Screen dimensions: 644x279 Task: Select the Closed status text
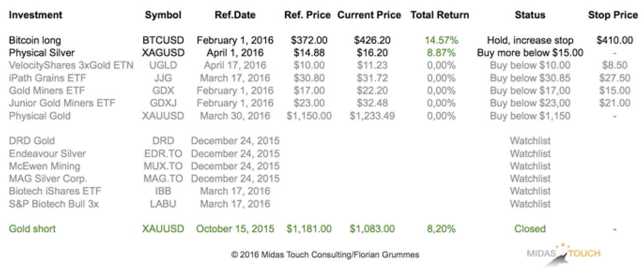[530, 229]
